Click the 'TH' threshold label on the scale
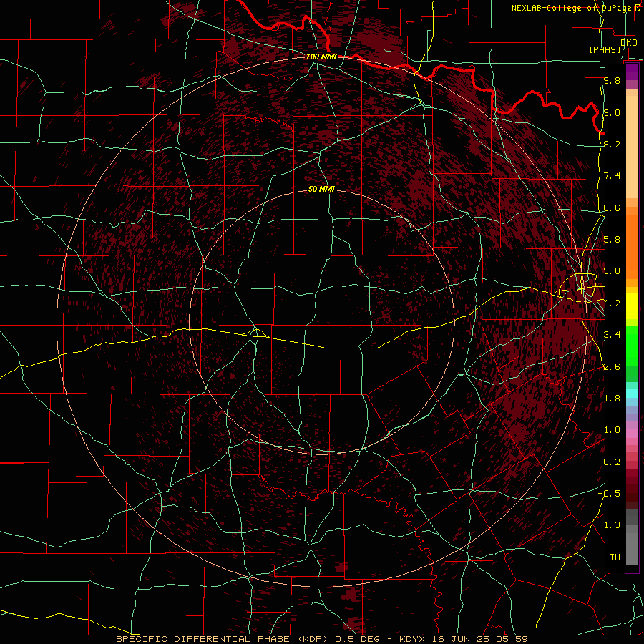 click(x=615, y=557)
